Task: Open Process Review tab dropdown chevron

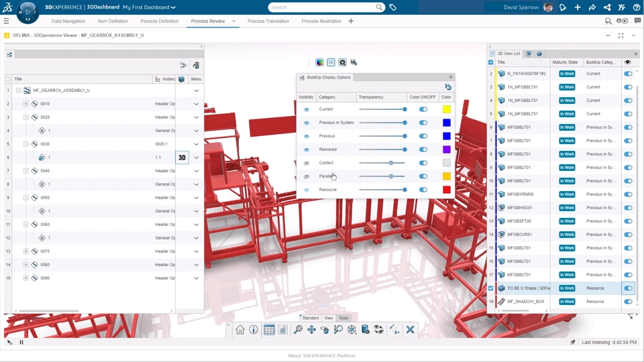Action: click(233, 21)
